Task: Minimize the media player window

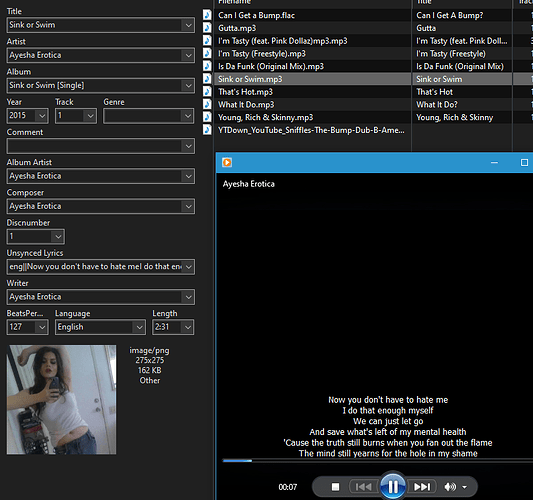Action: [494, 162]
